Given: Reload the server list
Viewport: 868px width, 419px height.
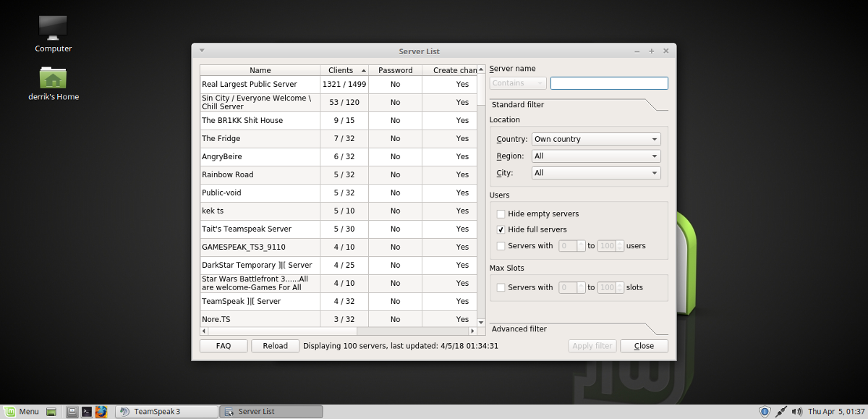Looking at the screenshot, I should 276,346.
